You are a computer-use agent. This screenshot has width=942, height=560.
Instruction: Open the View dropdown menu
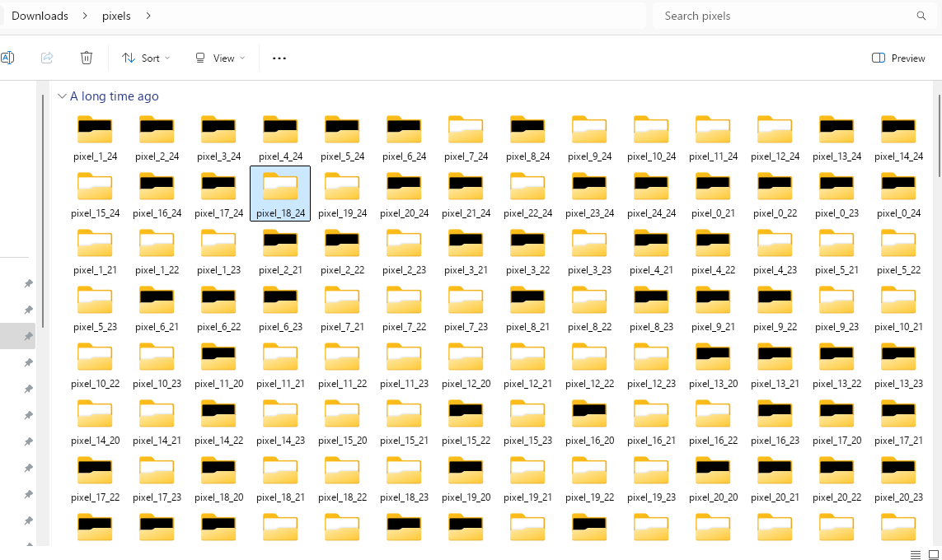coord(220,58)
